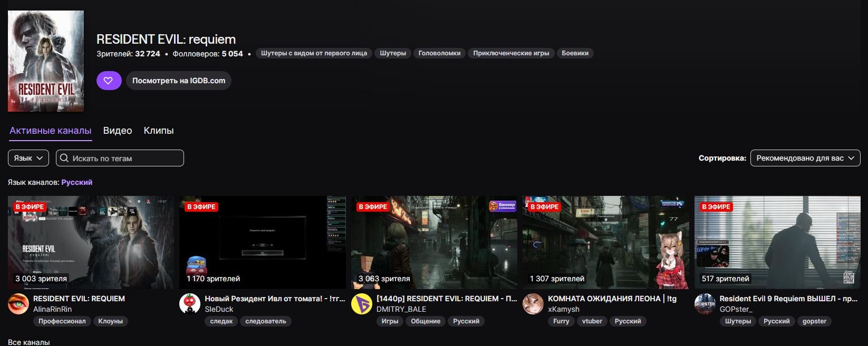Click the Русский tag under DMITRY_BALE
This screenshot has width=868, height=346.
coord(466,321)
